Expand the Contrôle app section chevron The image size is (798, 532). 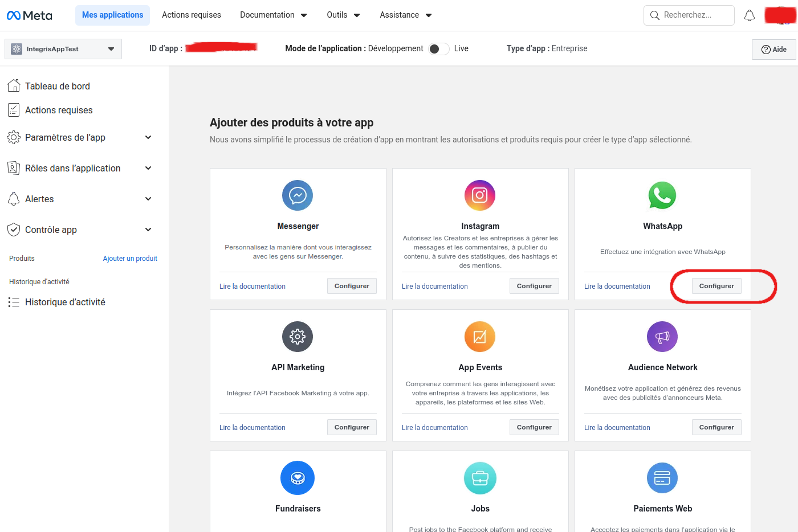[x=148, y=230]
